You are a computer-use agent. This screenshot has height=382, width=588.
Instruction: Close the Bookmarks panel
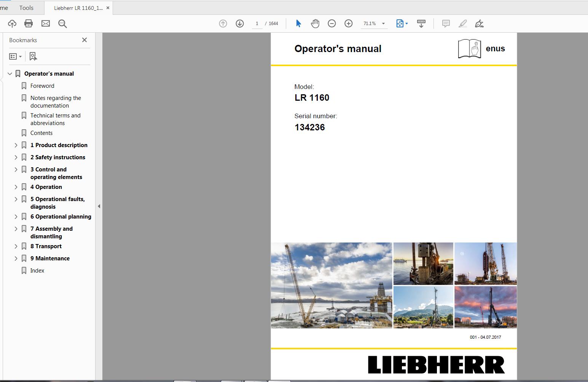point(84,40)
